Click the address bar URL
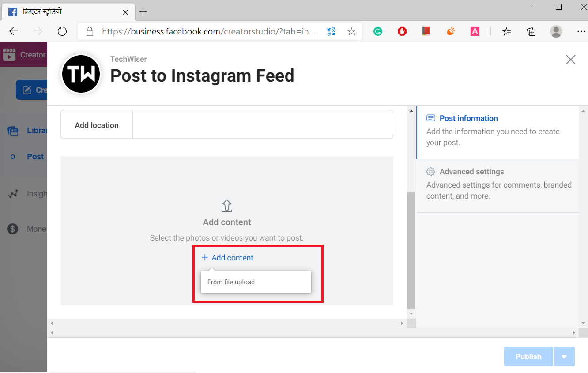Screen dimensions: 588x373 (208, 31)
